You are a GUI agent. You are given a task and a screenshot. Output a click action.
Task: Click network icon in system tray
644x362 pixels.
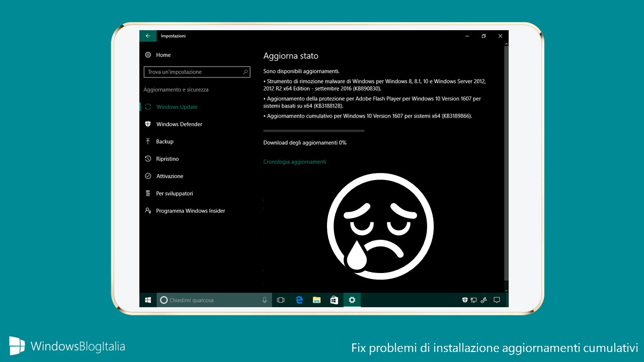pos(474,300)
